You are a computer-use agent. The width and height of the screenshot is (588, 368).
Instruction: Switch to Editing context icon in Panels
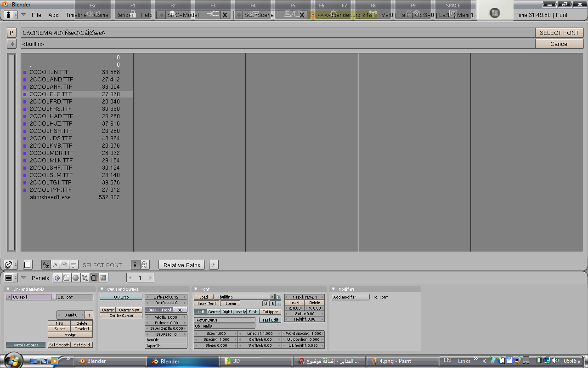click(94, 278)
